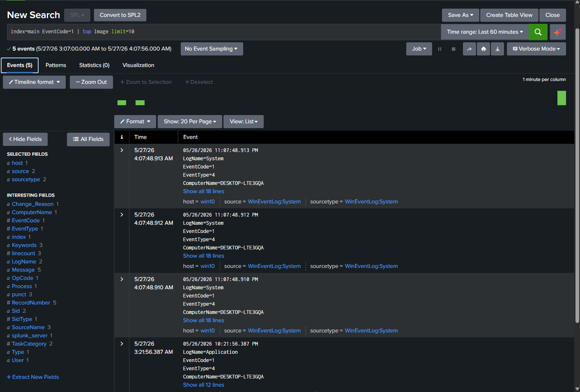Click the info column header icon
The image size is (580, 392).
[x=122, y=137]
